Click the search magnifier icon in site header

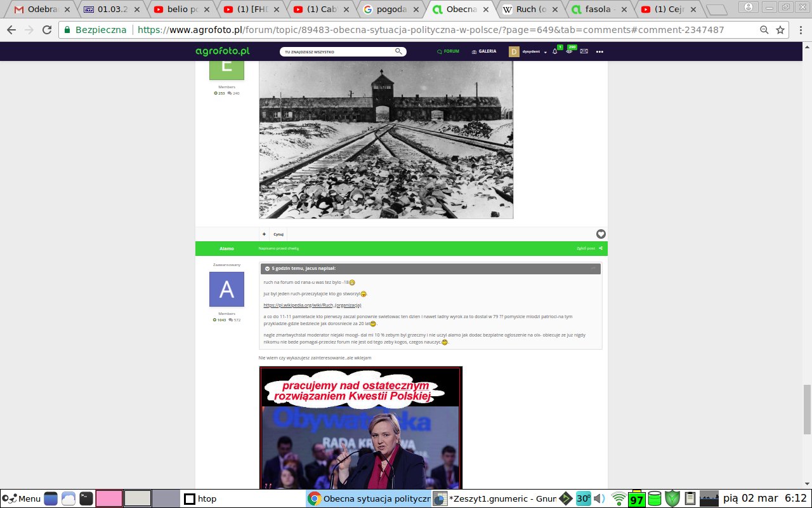click(398, 51)
